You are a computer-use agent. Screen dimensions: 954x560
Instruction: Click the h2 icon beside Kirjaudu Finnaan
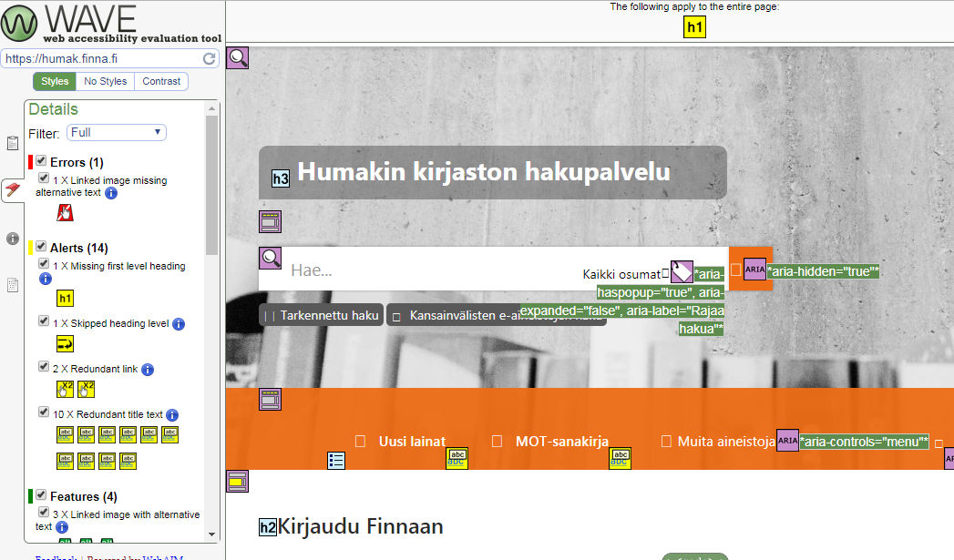pos(268,527)
